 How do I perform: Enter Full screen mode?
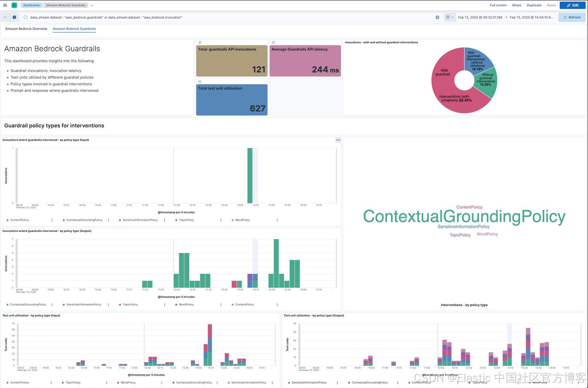click(x=498, y=5)
